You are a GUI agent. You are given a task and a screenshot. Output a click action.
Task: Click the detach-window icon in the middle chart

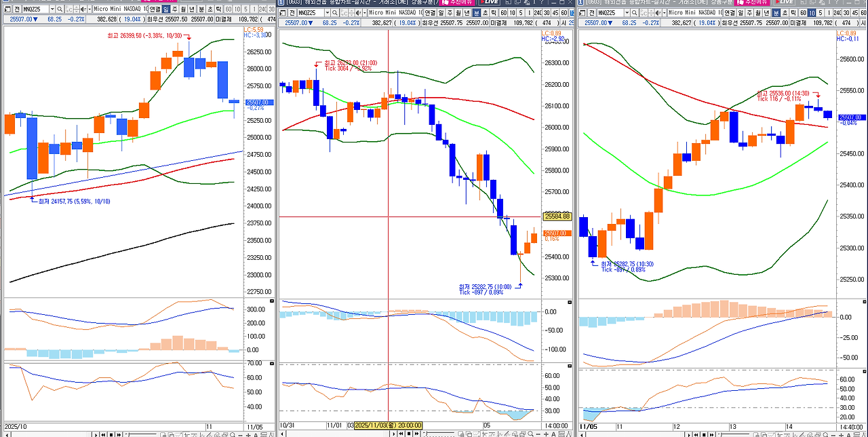[282, 13]
